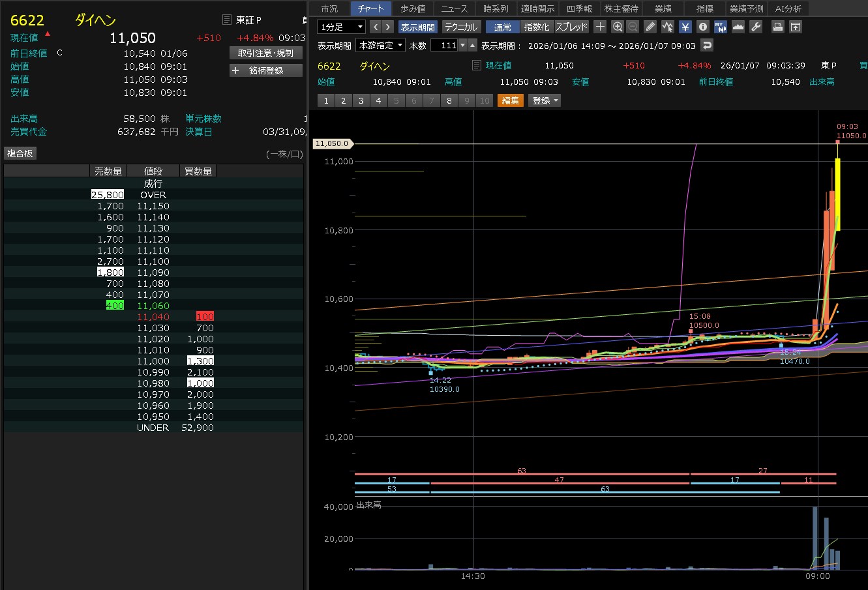Click the crosshair cursor icon in chart toolbar

pyautogui.click(x=600, y=27)
